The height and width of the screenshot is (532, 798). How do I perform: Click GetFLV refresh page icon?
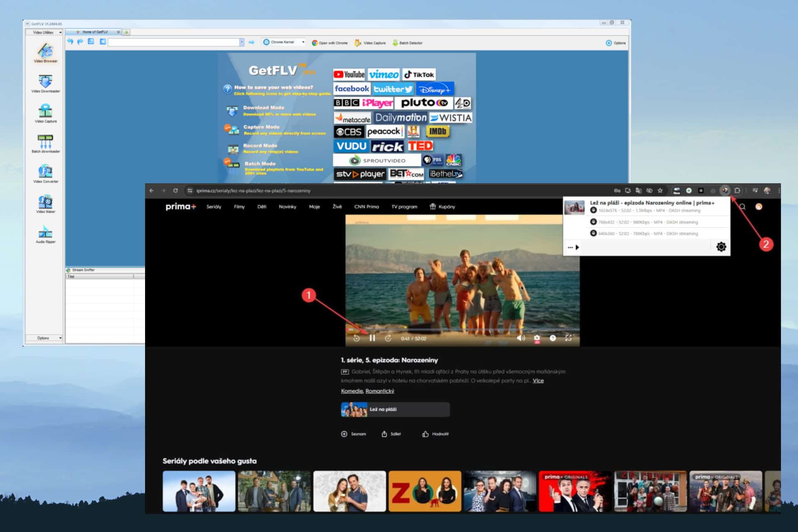click(x=91, y=42)
